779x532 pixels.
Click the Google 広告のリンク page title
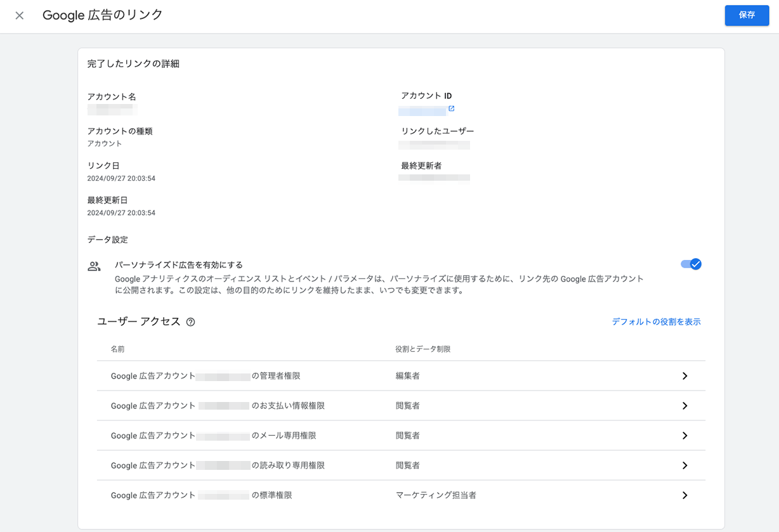(x=103, y=15)
